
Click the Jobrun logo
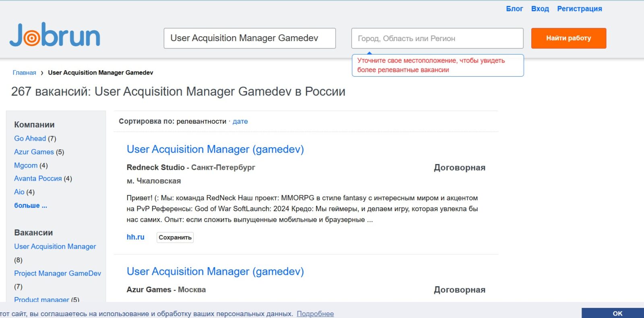[55, 35]
